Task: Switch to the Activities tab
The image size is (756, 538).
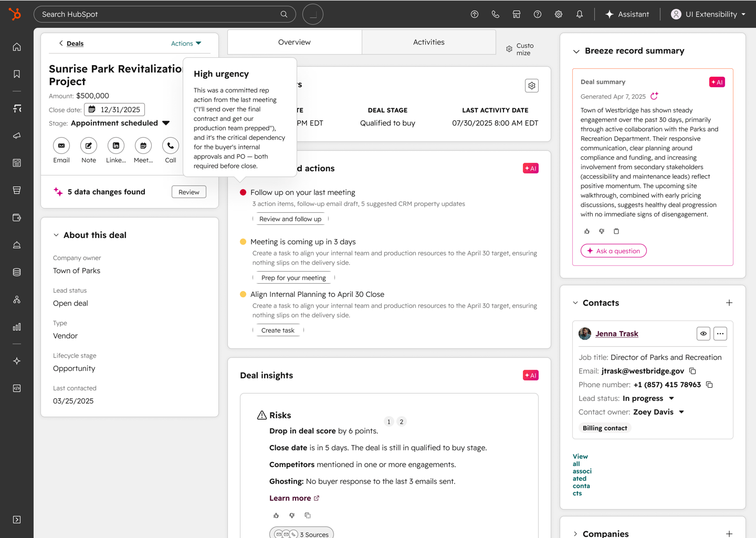Action: [x=429, y=42]
